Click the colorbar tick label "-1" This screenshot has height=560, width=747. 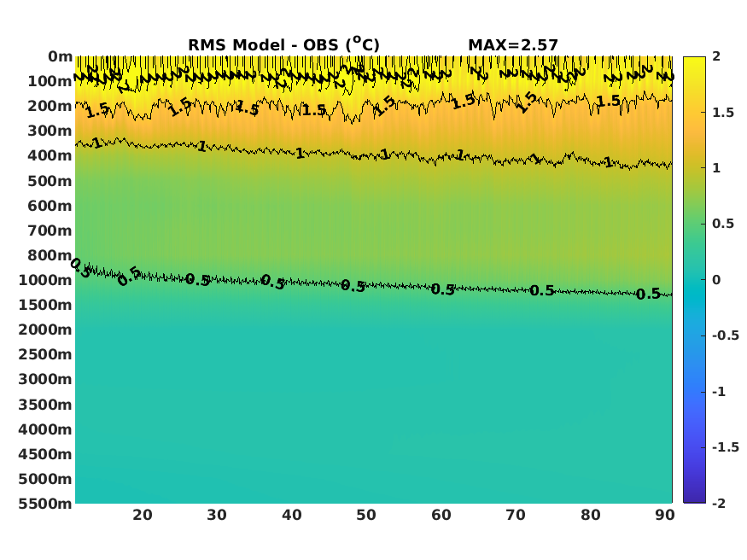(x=719, y=392)
